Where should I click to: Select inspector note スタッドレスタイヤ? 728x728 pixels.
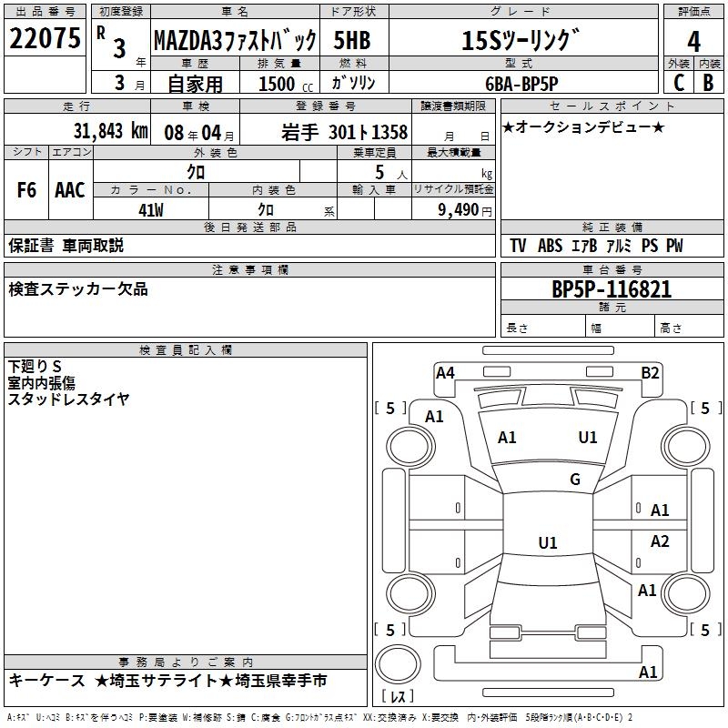point(69,399)
